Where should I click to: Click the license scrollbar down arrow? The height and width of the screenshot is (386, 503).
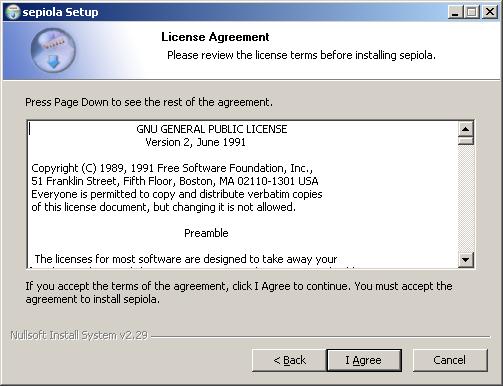click(x=466, y=259)
